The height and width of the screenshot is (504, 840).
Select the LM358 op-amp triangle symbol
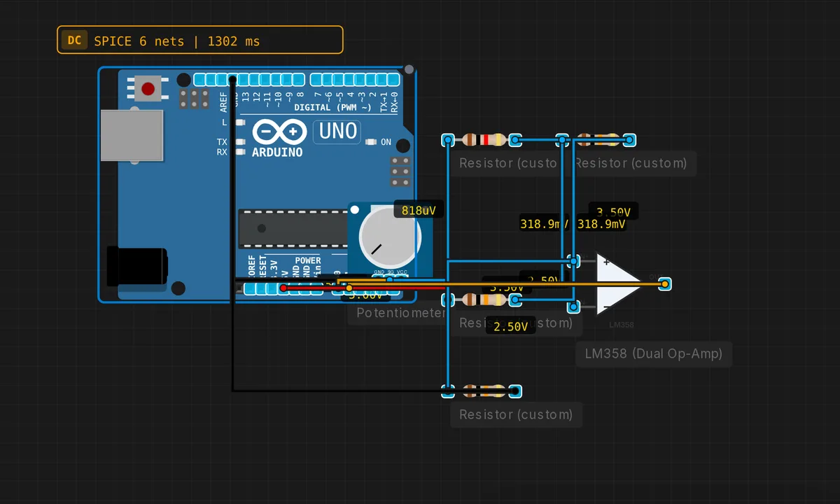click(619, 283)
